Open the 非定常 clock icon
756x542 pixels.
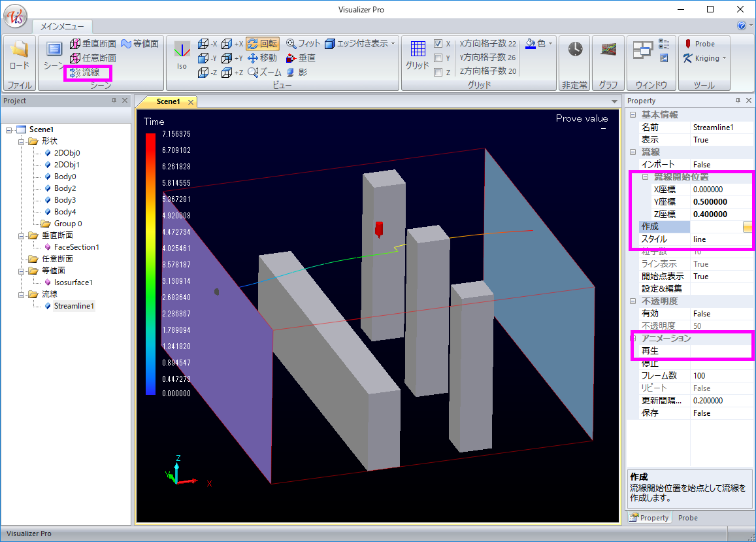pyautogui.click(x=575, y=50)
